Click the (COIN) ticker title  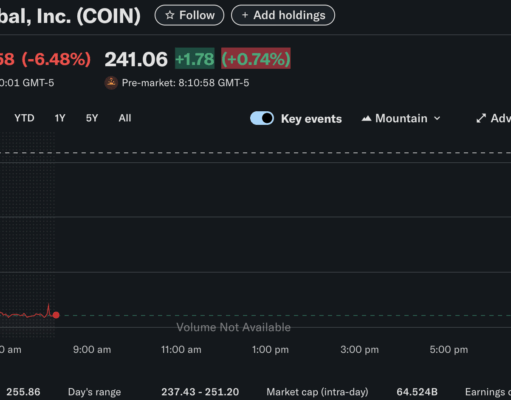[109, 16]
